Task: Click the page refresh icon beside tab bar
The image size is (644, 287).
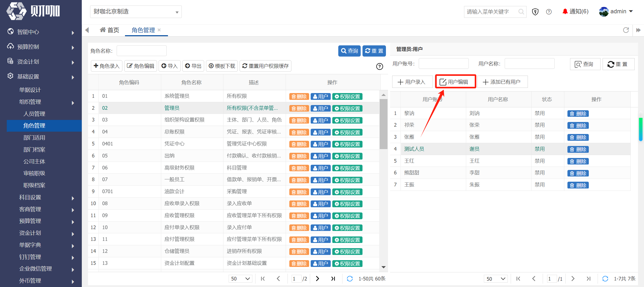Action: coord(626,30)
